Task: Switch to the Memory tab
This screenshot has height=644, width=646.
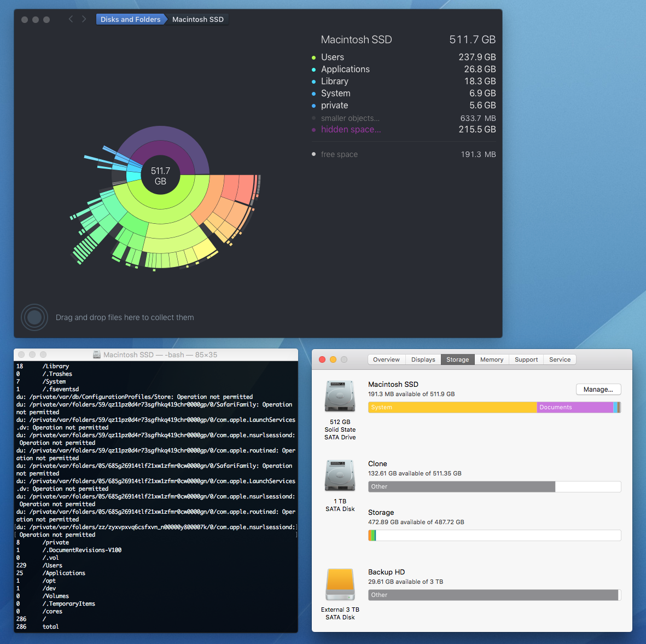Action: (492, 359)
